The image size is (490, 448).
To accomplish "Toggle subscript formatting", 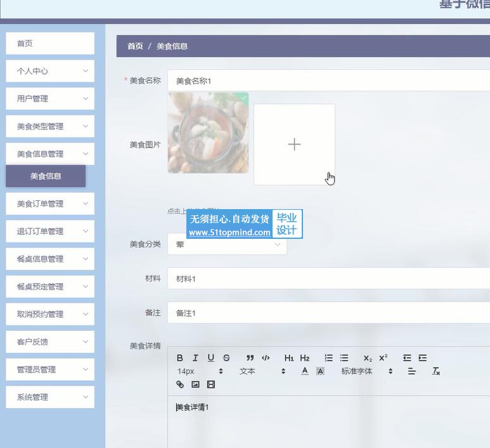I will tap(368, 358).
